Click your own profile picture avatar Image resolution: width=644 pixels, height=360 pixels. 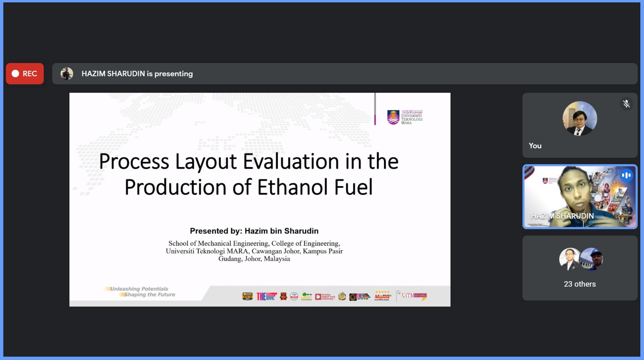[579, 118]
